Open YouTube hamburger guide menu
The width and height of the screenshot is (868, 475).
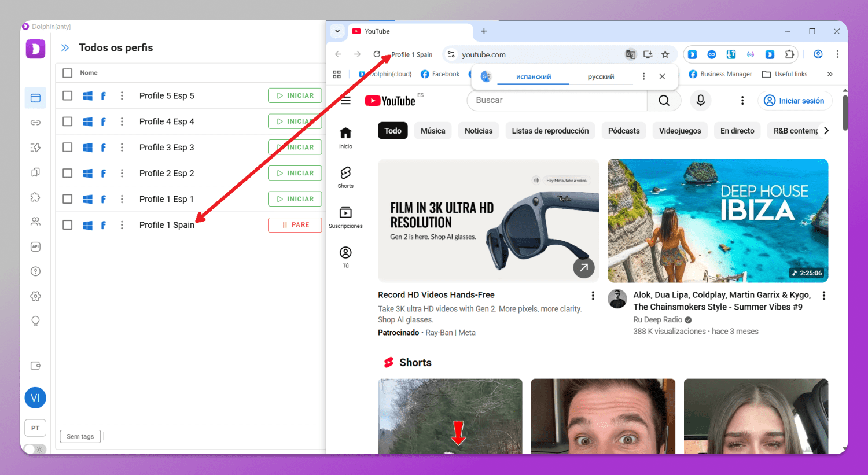coord(345,101)
